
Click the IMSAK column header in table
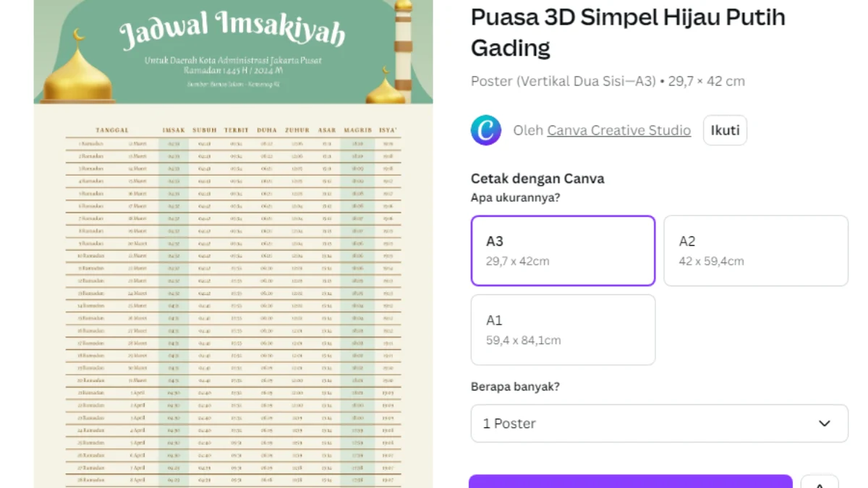point(174,130)
